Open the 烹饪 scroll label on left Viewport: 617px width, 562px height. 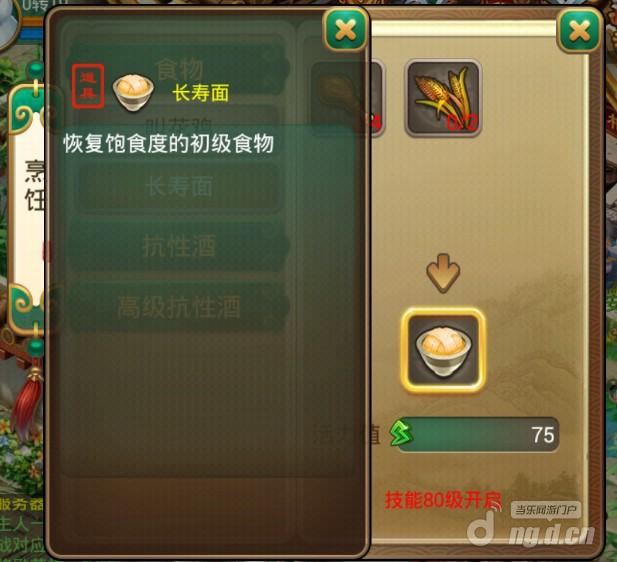point(35,185)
